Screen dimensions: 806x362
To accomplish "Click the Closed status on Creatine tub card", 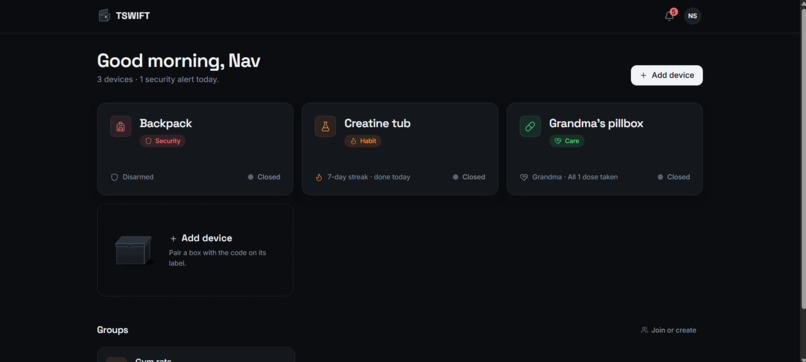I will click(x=468, y=177).
